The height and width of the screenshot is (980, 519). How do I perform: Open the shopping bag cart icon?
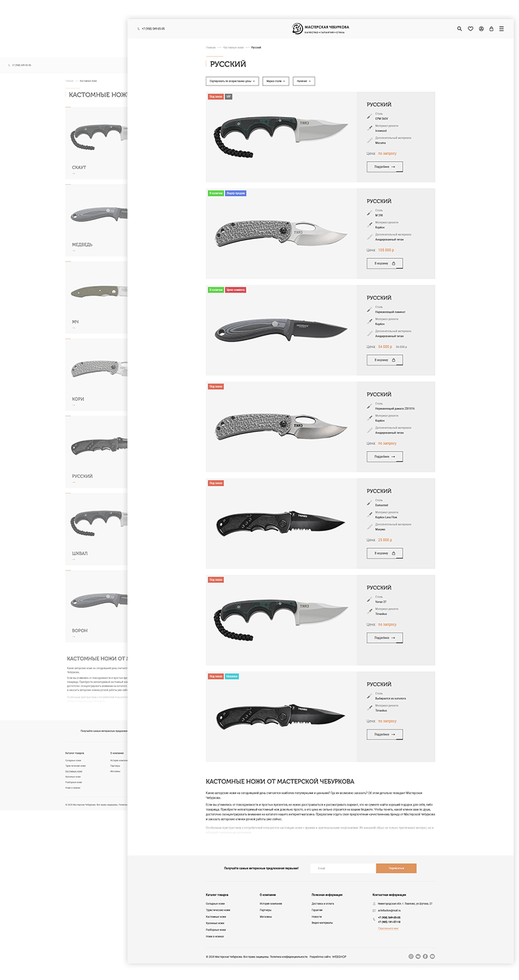tap(491, 29)
